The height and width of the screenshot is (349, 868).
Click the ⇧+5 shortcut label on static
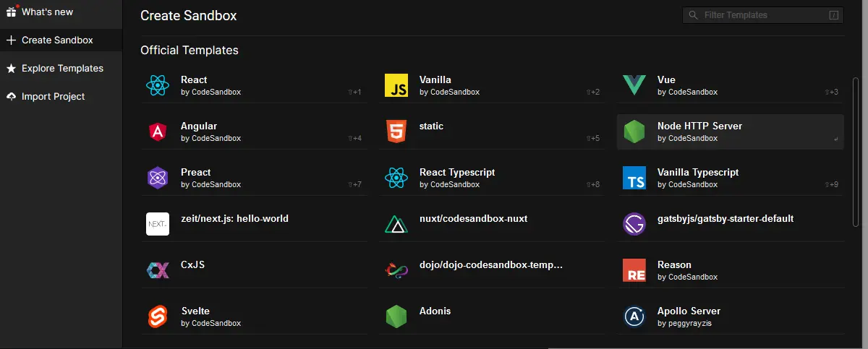pos(593,139)
